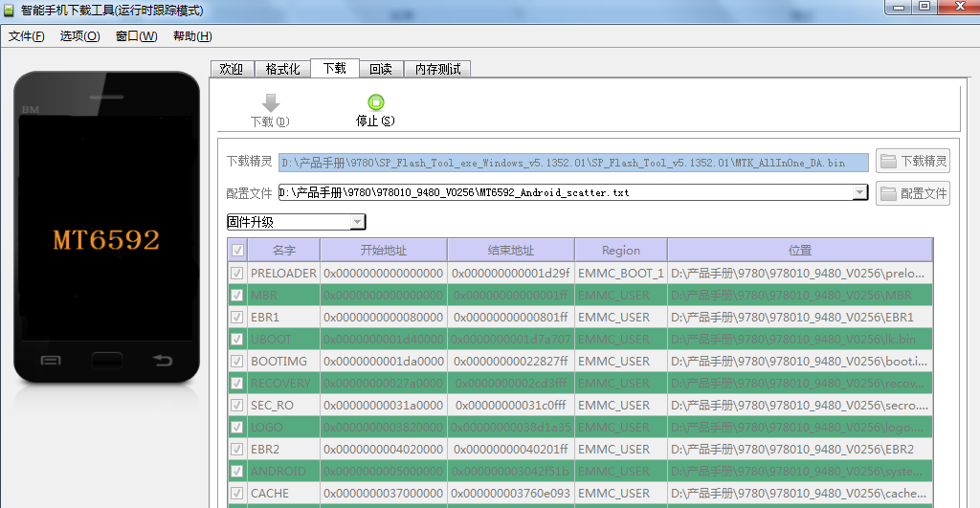
Task: Switch to the 格式化 tab
Action: pyautogui.click(x=282, y=69)
